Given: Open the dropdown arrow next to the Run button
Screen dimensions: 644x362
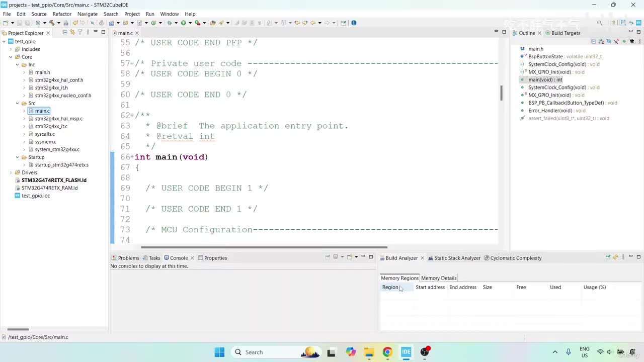Looking at the screenshot, I should click(190, 23).
